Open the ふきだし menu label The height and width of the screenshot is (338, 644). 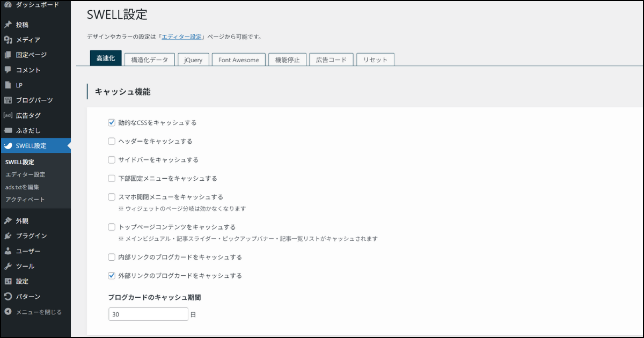(28, 130)
